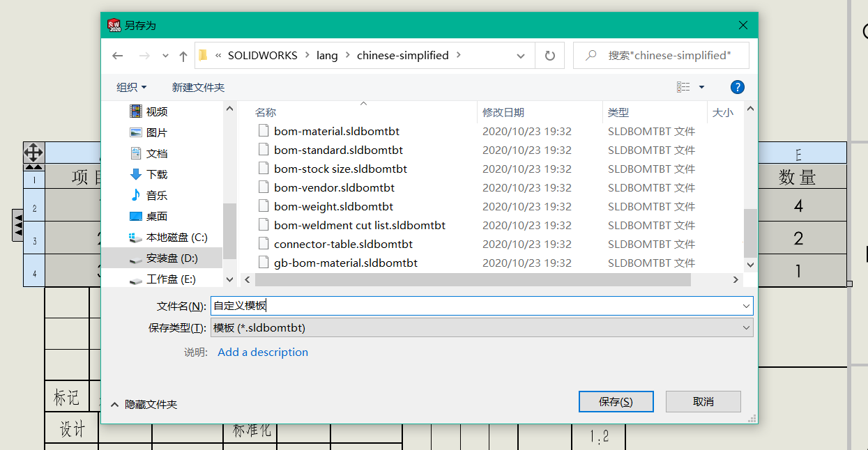The height and width of the screenshot is (450, 868).
Task: Open help via the question mark icon
Action: click(738, 86)
